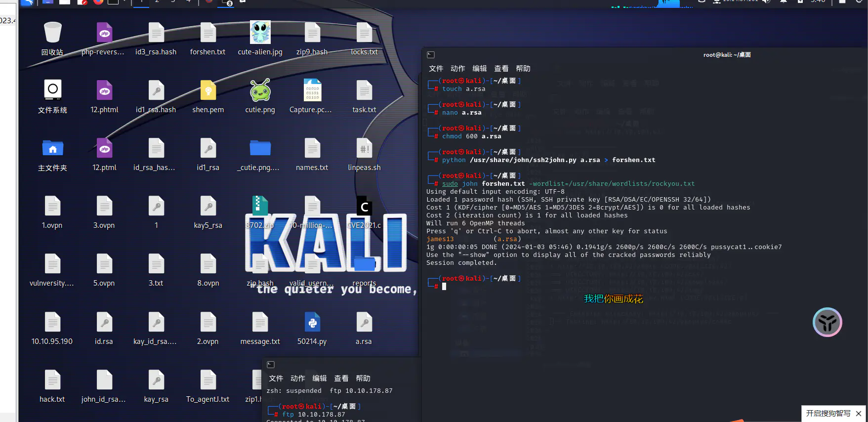The height and width of the screenshot is (422, 868).
Task: Select the cutie.png image icon
Action: [x=260, y=90]
